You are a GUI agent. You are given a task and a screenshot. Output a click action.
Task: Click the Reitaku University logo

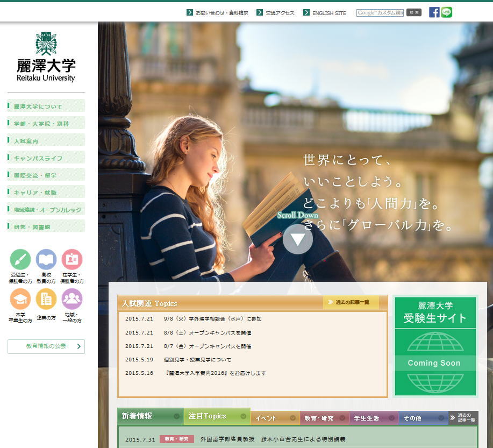[46, 57]
